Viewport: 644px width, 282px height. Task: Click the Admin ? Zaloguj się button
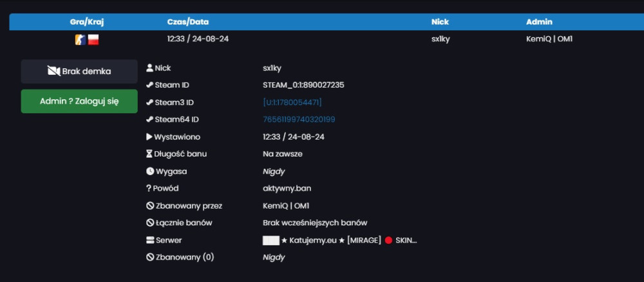tap(79, 101)
